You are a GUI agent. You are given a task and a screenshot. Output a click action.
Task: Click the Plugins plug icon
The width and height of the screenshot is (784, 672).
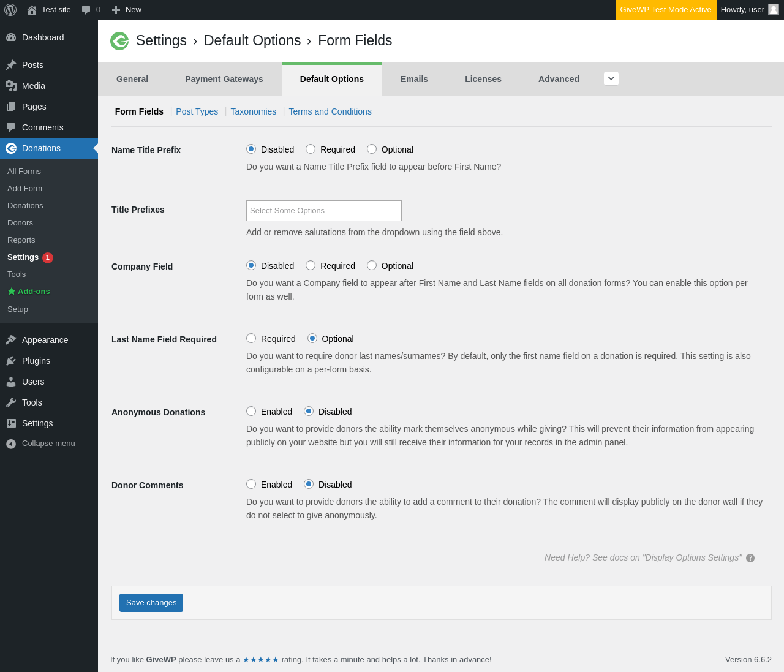tap(11, 361)
